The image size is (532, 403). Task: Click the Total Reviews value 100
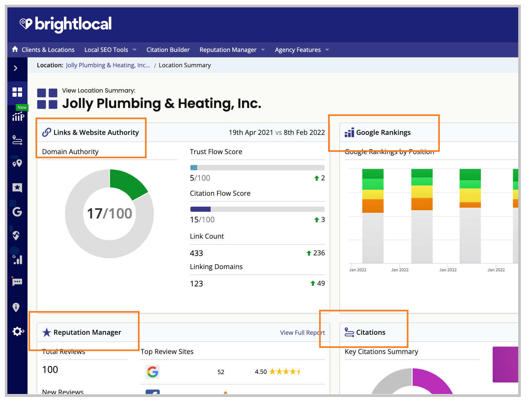tap(50, 370)
